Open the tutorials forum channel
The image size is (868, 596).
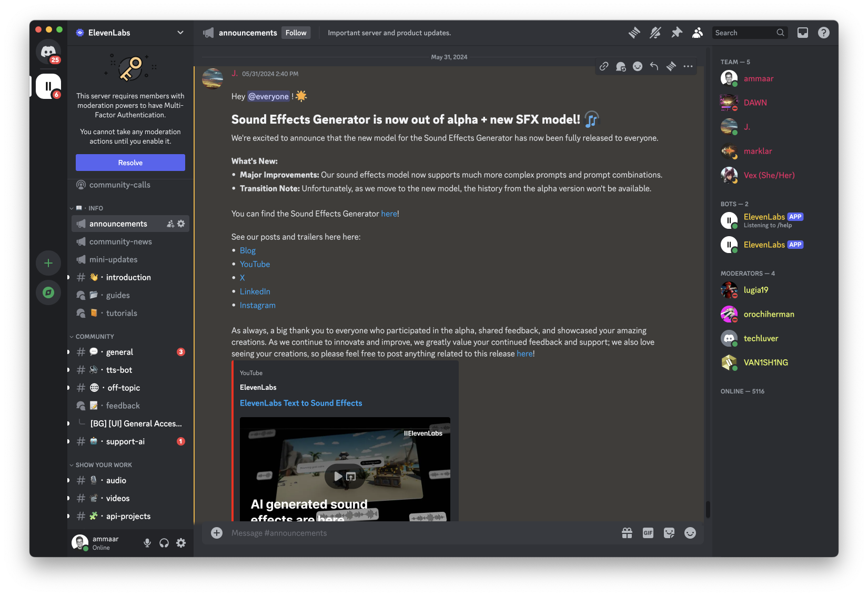(x=130, y=314)
